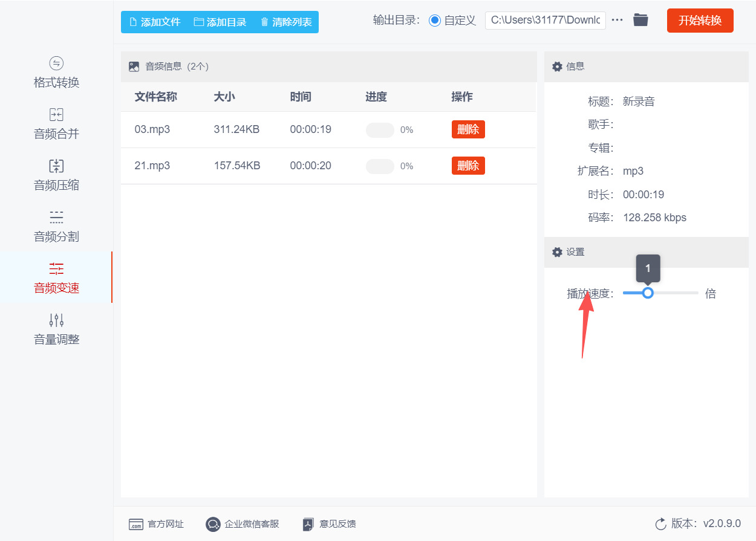Click the version refresh icon
Viewport: 756px width, 541px height.
(x=660, y=523)
